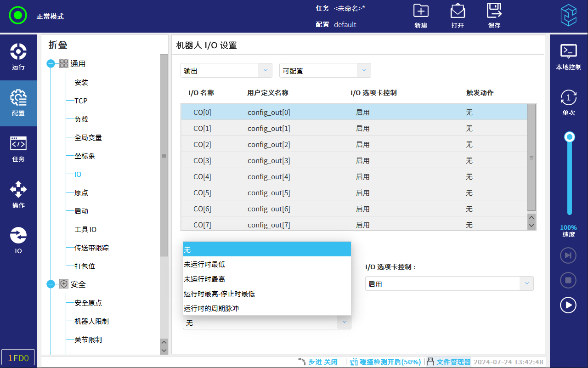Toggle 碰撞检测 collision detection in the status bar

385,362
